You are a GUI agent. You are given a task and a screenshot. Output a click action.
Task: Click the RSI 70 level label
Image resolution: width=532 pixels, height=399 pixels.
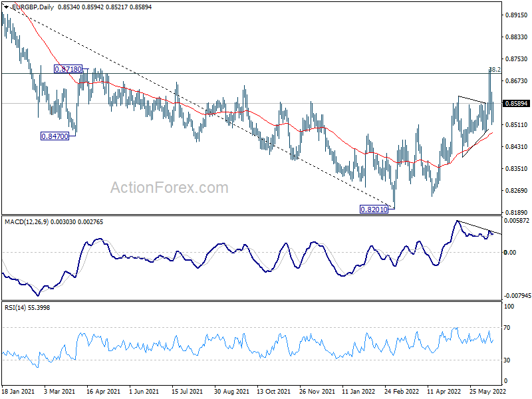tap(507, 328)
